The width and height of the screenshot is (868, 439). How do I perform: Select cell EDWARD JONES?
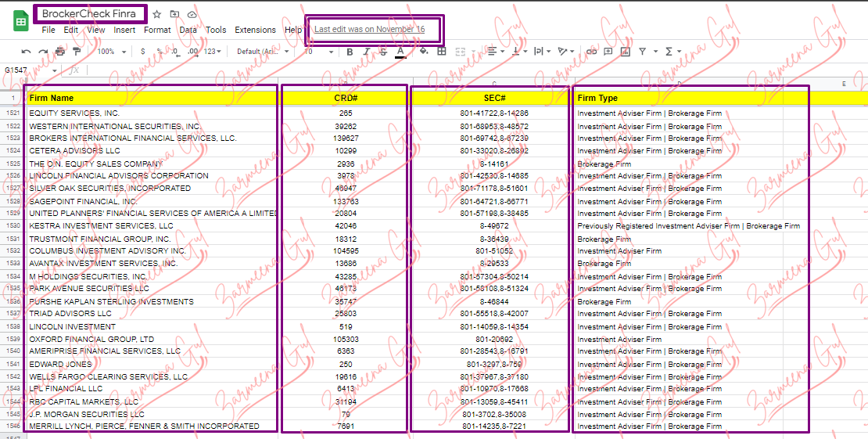coord(151,364)
